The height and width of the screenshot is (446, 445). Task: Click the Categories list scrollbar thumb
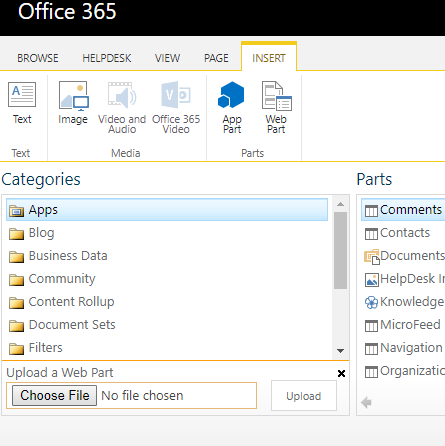click(340, 250)
